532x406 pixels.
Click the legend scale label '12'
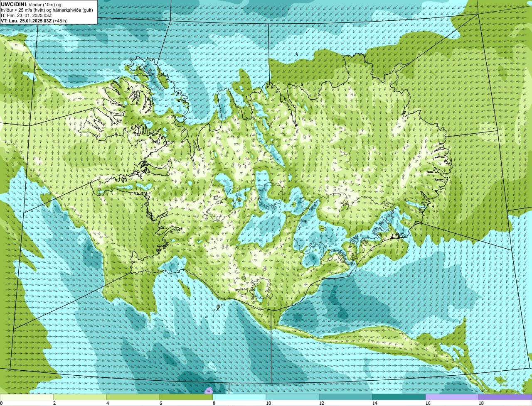(x=322, y=403)
